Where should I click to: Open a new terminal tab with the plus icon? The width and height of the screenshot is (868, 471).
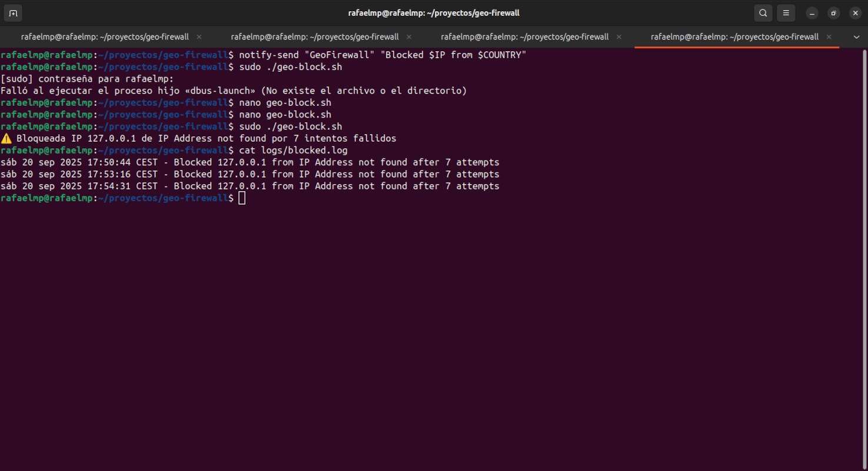pos(13,13)
